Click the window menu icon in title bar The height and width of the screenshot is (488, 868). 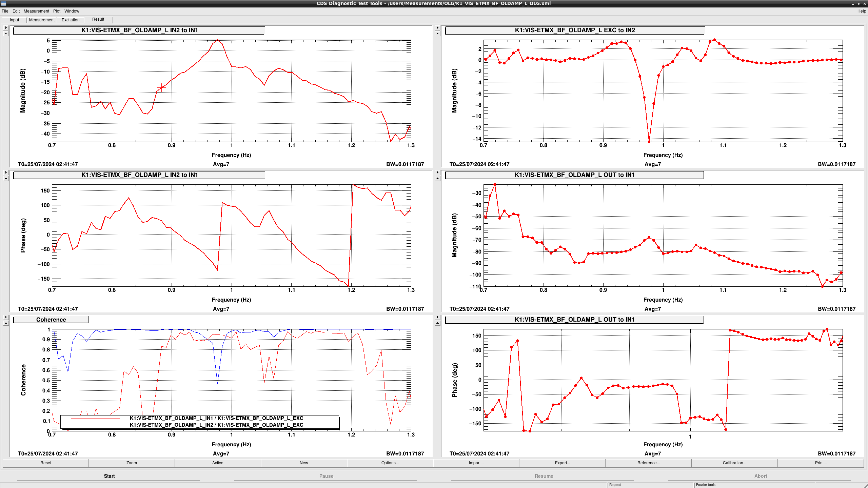(x=4, y=3)
